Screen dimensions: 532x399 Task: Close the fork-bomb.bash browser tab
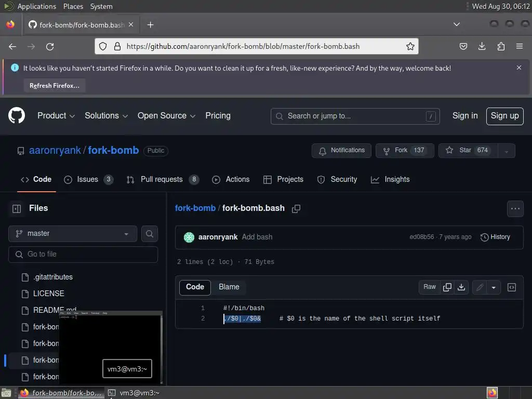coord(131,25)
